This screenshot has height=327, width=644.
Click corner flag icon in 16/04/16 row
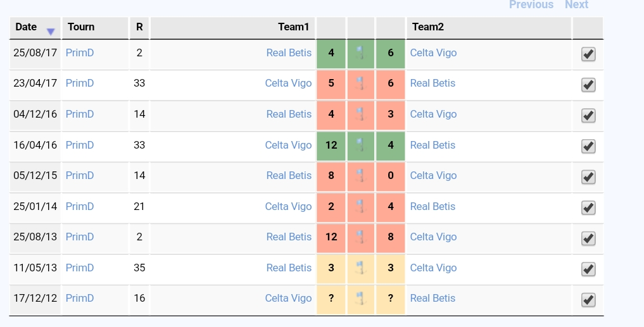tap(360, 145)
